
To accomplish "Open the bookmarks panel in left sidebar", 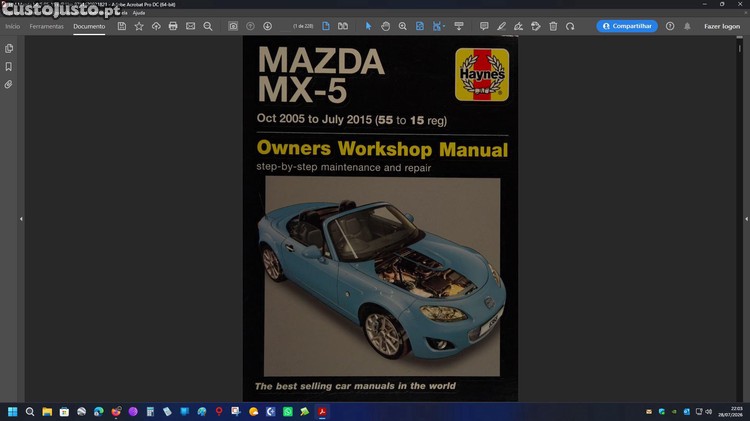I will click(9, 66).
